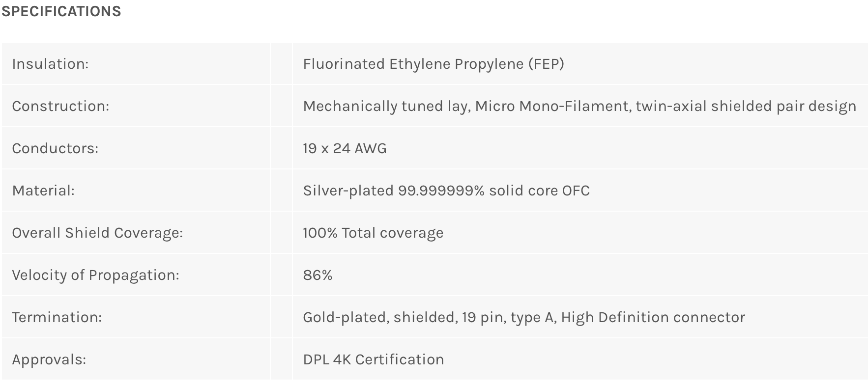Image resolution: width=868 pixels, height=384 pixels.
Task: Click the Mechanically tuned lay construction description
Action: pos(579,106)
